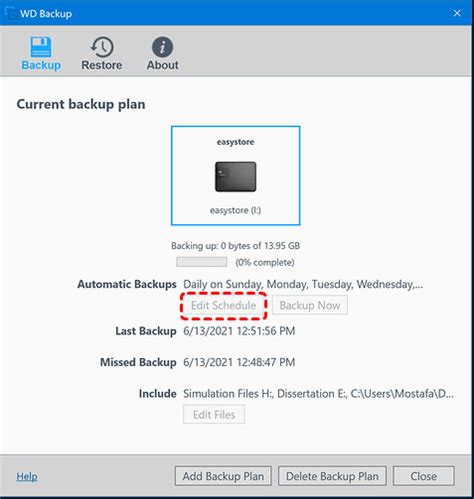Click the Edit Files button
This screenshot has height=499, width=474.
[x=214, y=415]
